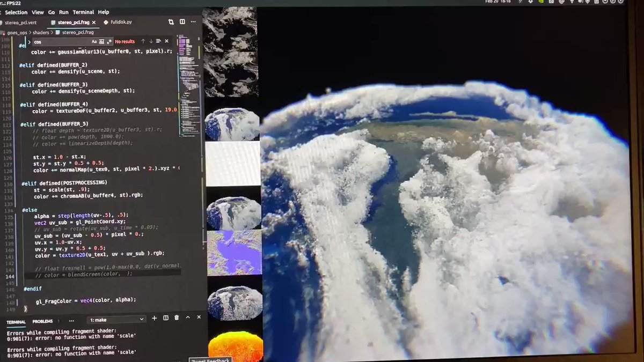Expand the Replace field in find widget
This screenshot has height=362, width=644.
[29, 41]
